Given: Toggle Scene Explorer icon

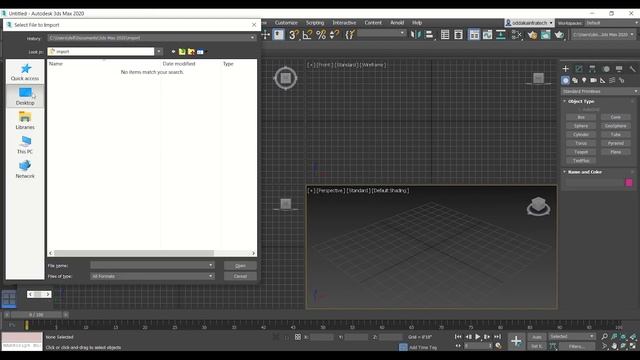Looking at the screenshot, I should (445, 35).
